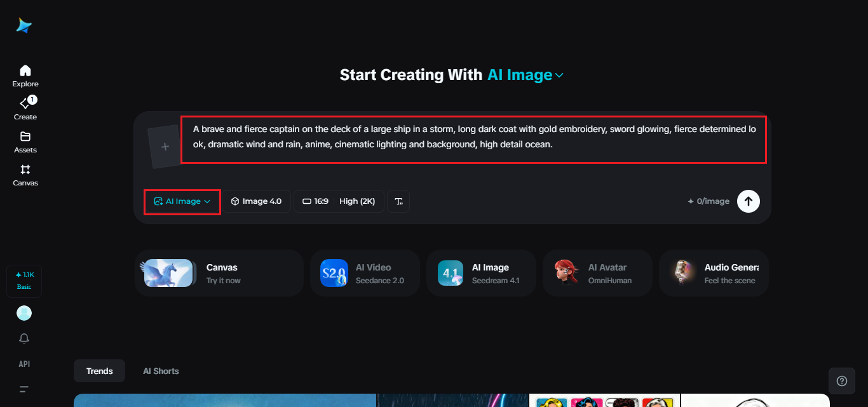Click the notifications bell icon
The width and height of the screenshot is (868, 407).
click(x=24, y=338)
